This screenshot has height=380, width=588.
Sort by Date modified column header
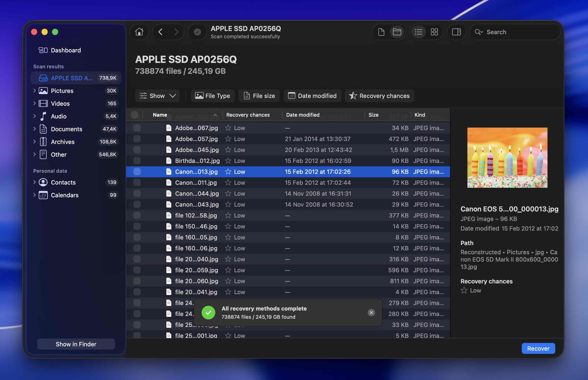323,115
